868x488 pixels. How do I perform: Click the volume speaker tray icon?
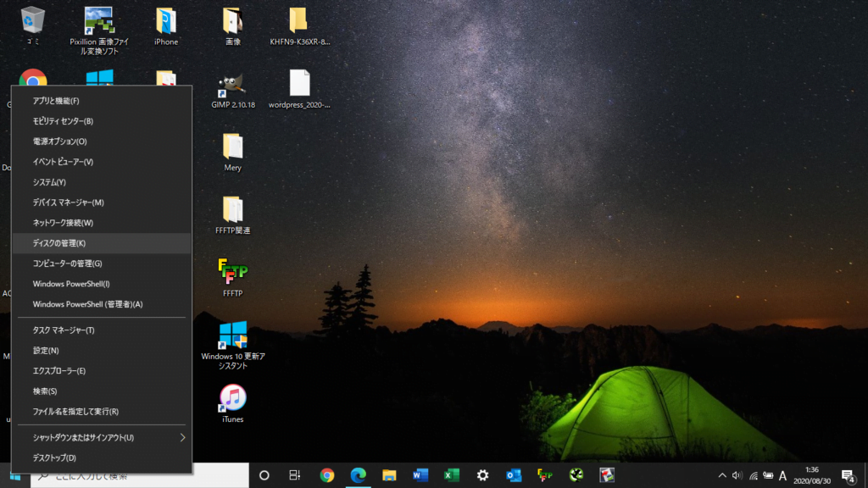[737, 475]
